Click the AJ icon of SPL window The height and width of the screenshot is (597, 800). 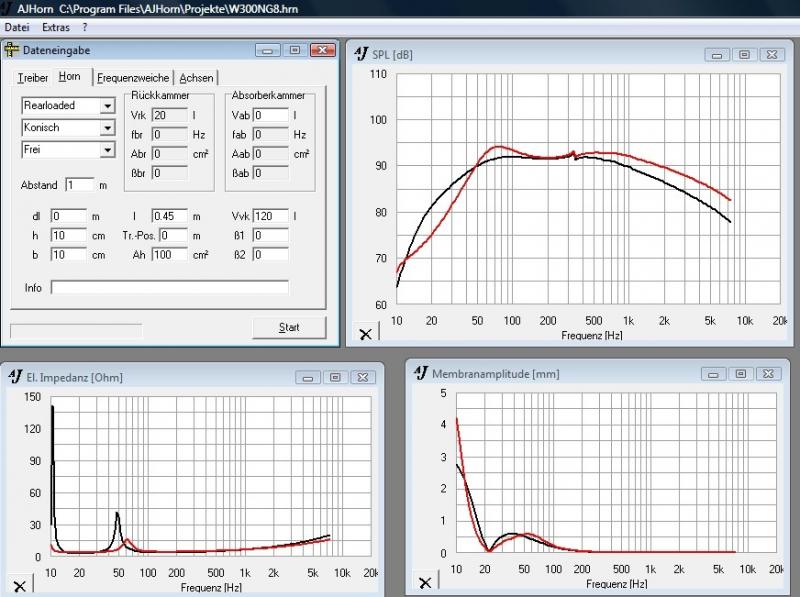pyautogui.click(x=361, y=54)
